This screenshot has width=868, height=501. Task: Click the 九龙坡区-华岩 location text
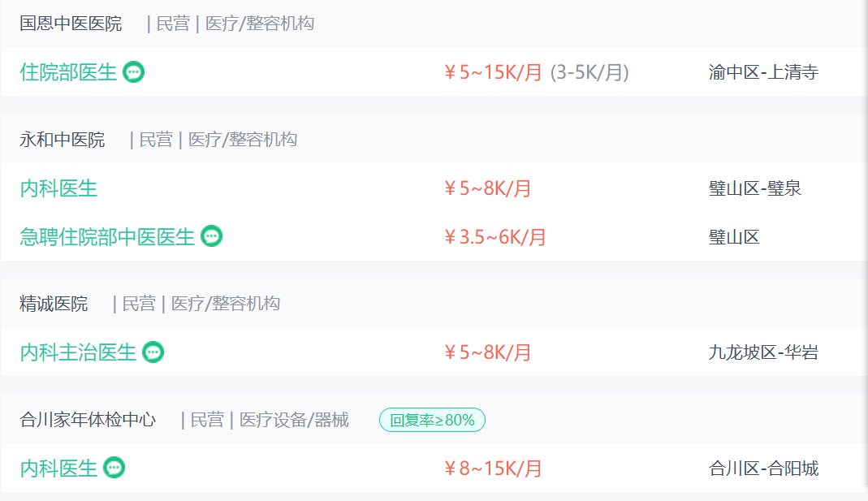pos(763,352)
